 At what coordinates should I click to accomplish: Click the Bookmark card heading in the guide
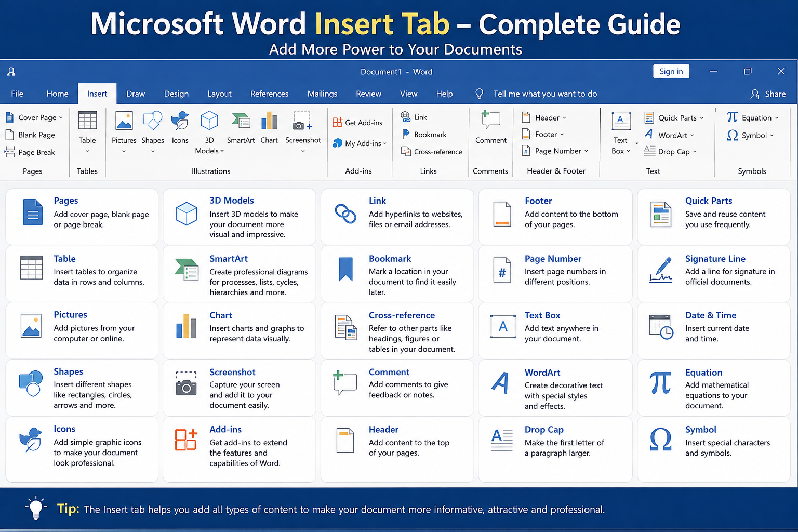click(390, 259)
